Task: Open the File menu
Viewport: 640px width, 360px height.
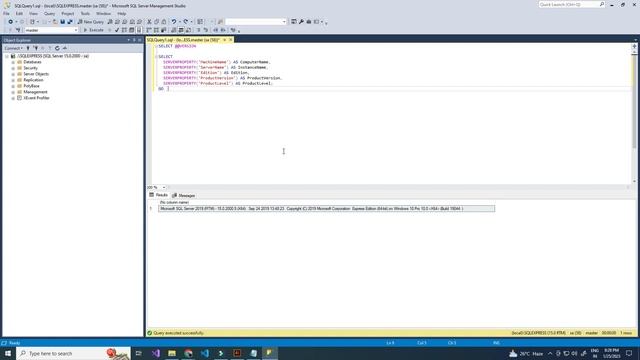Action: (6, 13)
